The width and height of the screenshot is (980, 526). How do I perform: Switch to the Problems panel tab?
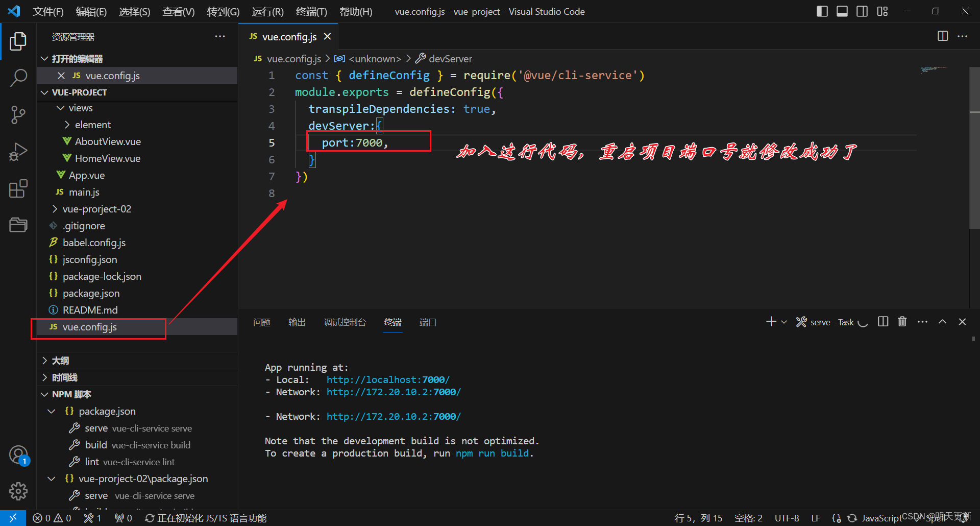262,322
